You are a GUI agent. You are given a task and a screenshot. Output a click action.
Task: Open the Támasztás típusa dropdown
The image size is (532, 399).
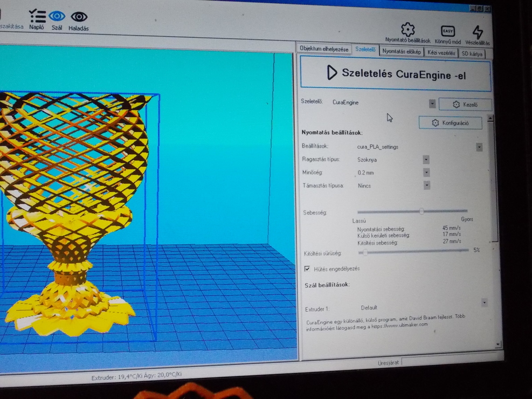pos(426,185)
